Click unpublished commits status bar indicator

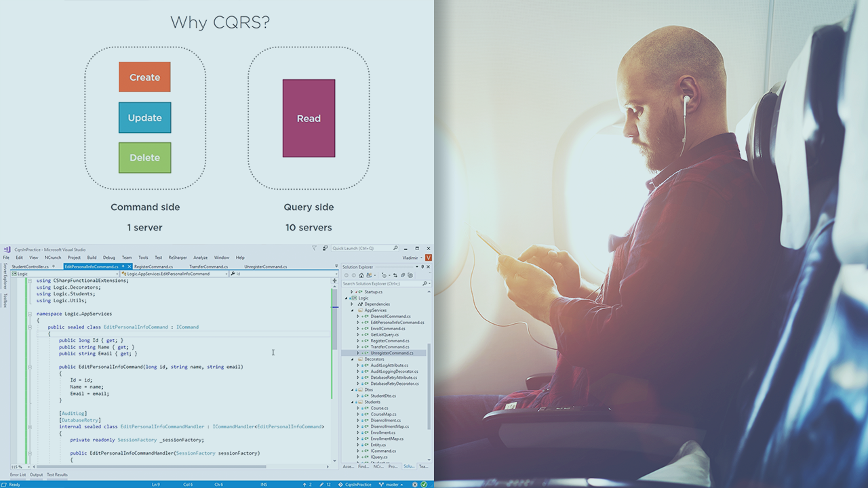pos(307,485)
